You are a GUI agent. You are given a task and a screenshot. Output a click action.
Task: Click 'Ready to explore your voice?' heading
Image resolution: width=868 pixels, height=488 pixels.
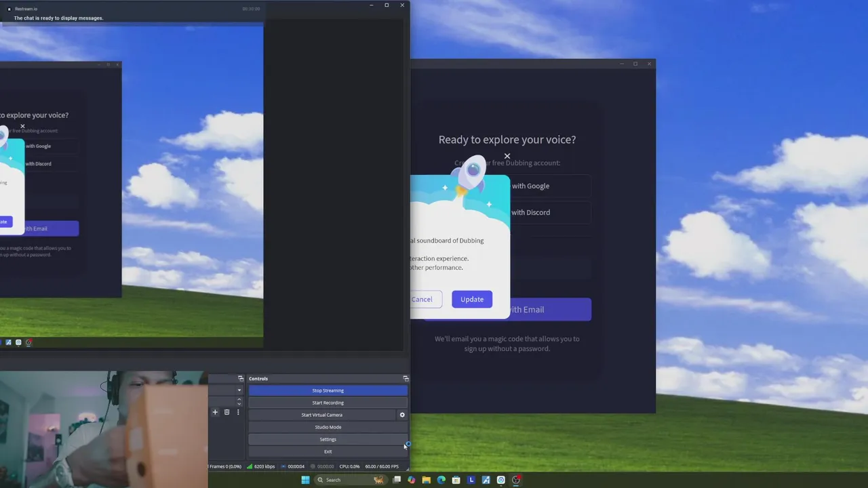507,140
